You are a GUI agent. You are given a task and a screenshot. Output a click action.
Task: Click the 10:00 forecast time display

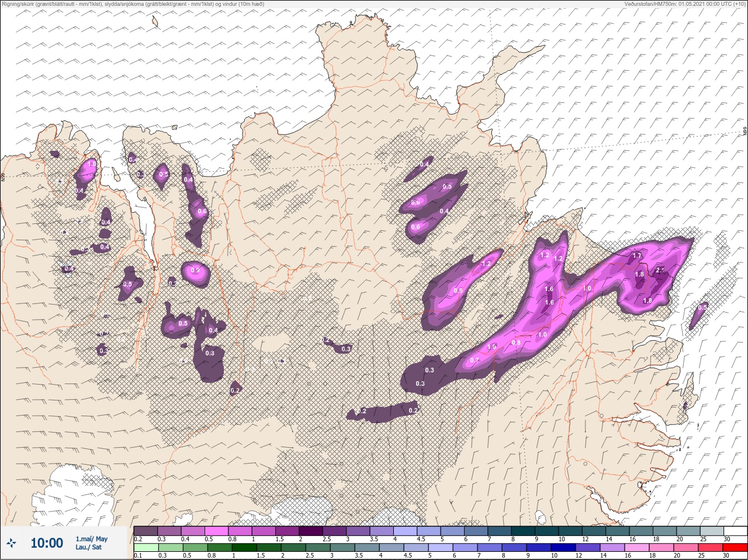point(47,543)
